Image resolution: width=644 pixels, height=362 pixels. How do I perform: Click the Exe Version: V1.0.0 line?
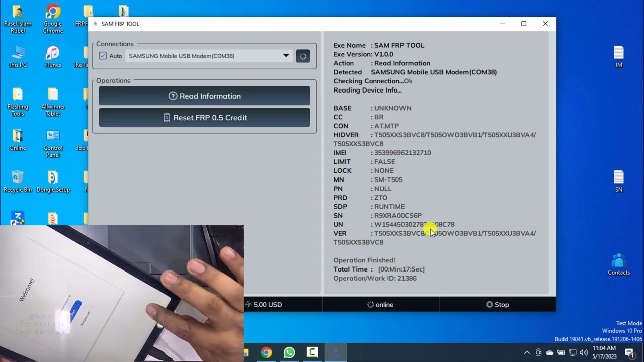[x=363, y=54]
